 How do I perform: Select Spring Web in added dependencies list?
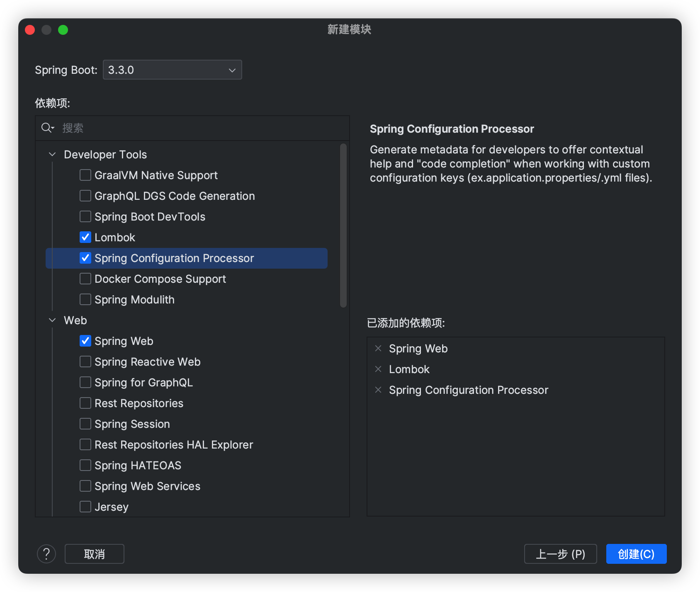tap(418, 349)
